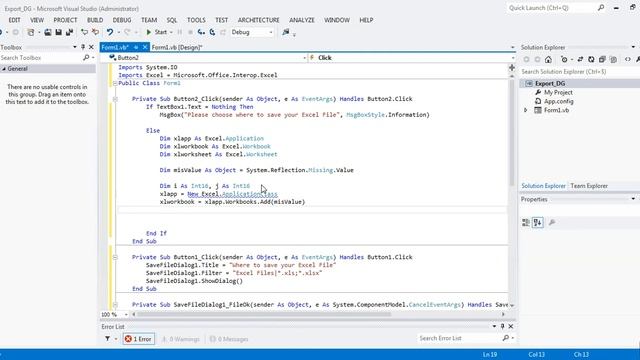Click the editor vertical scrollbar thumb

[512, 133]
